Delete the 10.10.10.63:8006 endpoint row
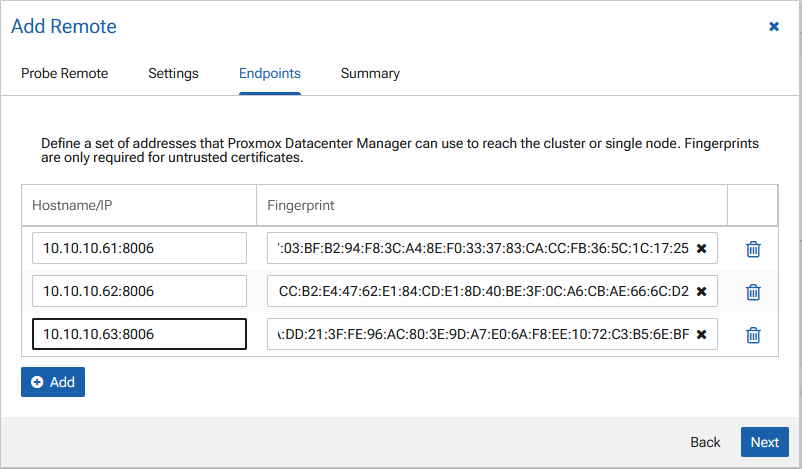This screenshot has width=802, height=469. 753,335
